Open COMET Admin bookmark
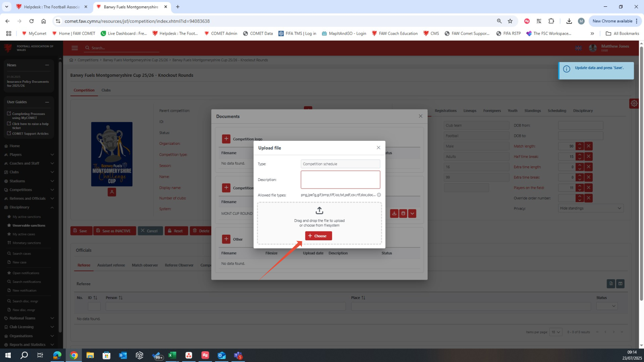 [x=221, y=33]
